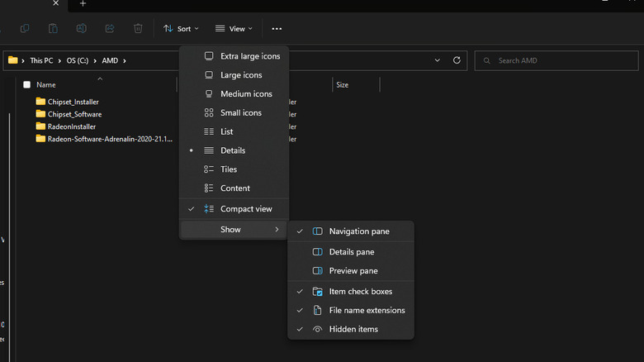Open the Chipset_Installer folder

(73, 102)
